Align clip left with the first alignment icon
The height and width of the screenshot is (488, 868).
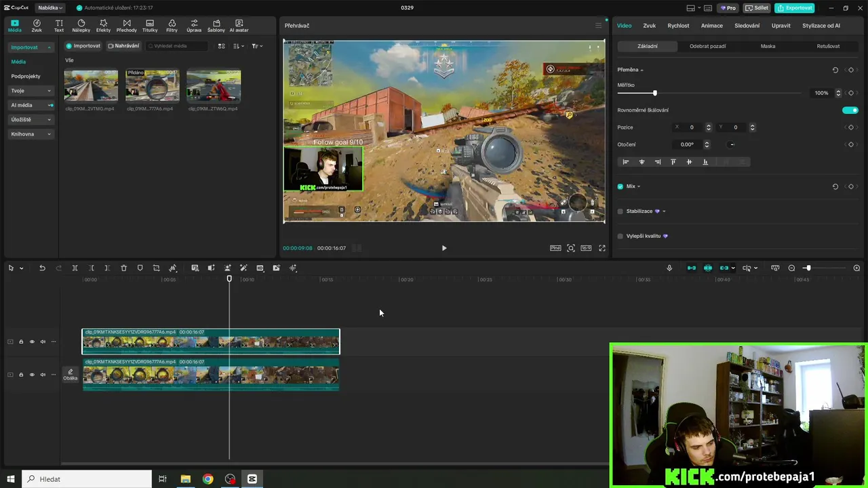pyautogui.click(x=625, y=162)
